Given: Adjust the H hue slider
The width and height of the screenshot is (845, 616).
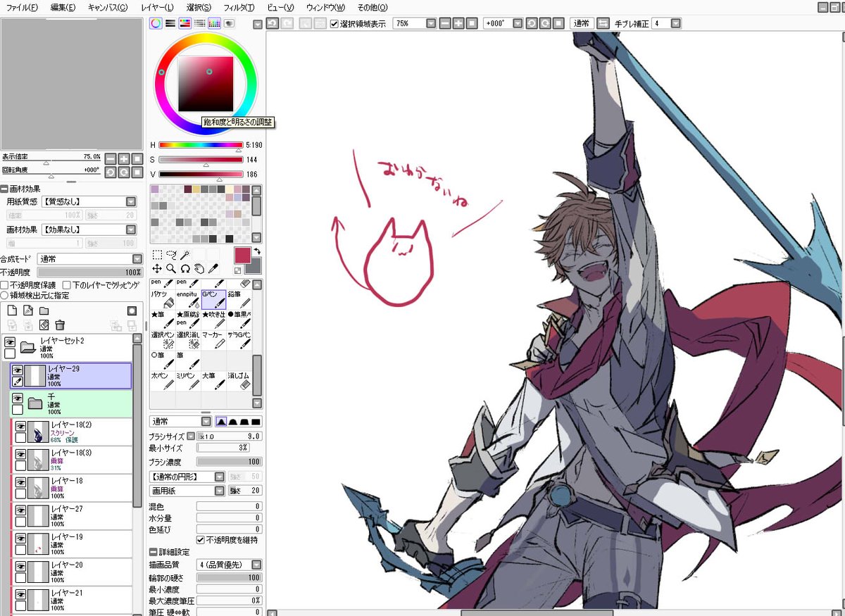Looking at the screenshot, I should tap(201, 145).
